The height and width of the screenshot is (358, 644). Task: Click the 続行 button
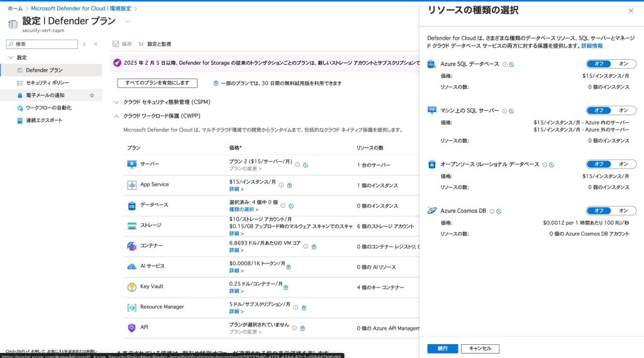click(442, 349)
